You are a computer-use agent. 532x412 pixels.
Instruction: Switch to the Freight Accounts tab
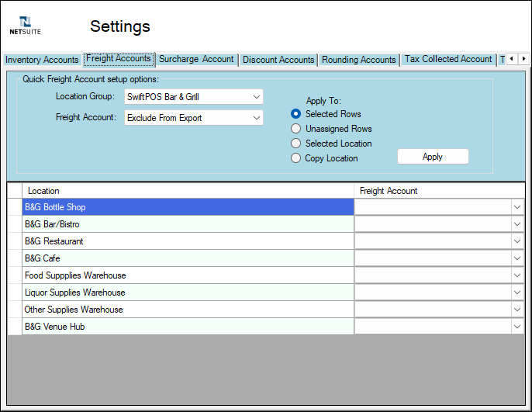119,59
